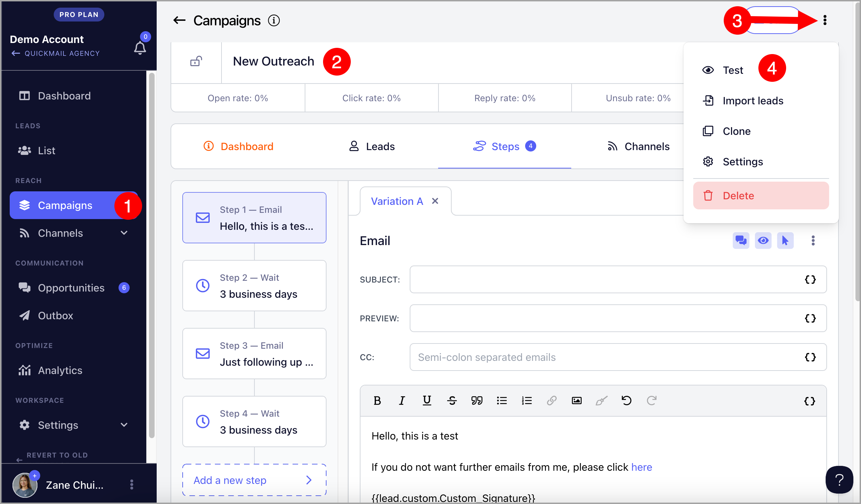Focus the Subject input field
This screenshot has height=504, width=861.
[x=618, y=279]
